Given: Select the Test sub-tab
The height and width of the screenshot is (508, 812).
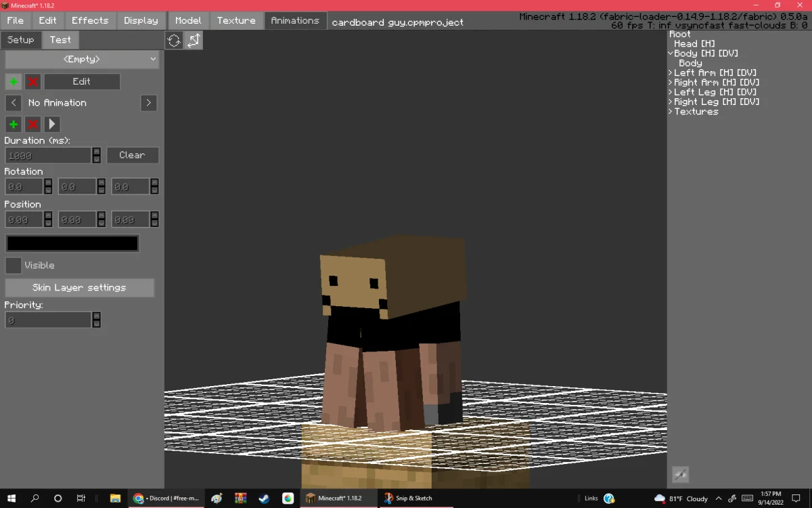Looking at the screenshot, I should [60, 40].
